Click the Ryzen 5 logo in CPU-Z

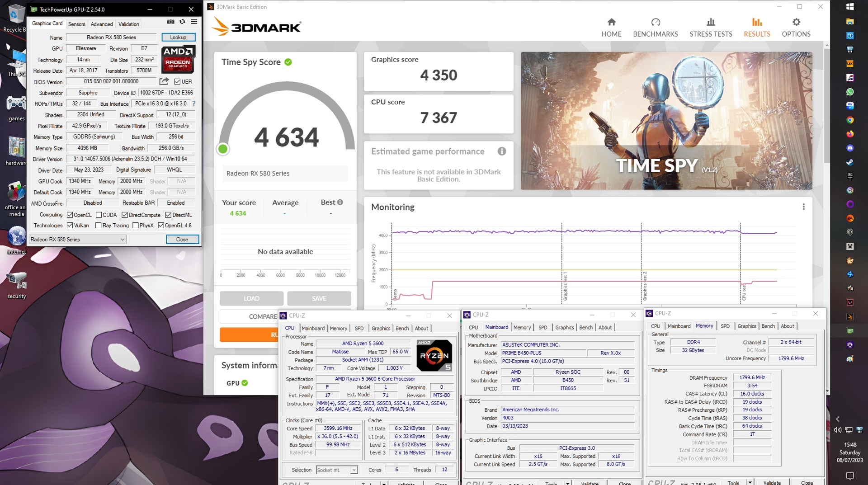point(434,355)
